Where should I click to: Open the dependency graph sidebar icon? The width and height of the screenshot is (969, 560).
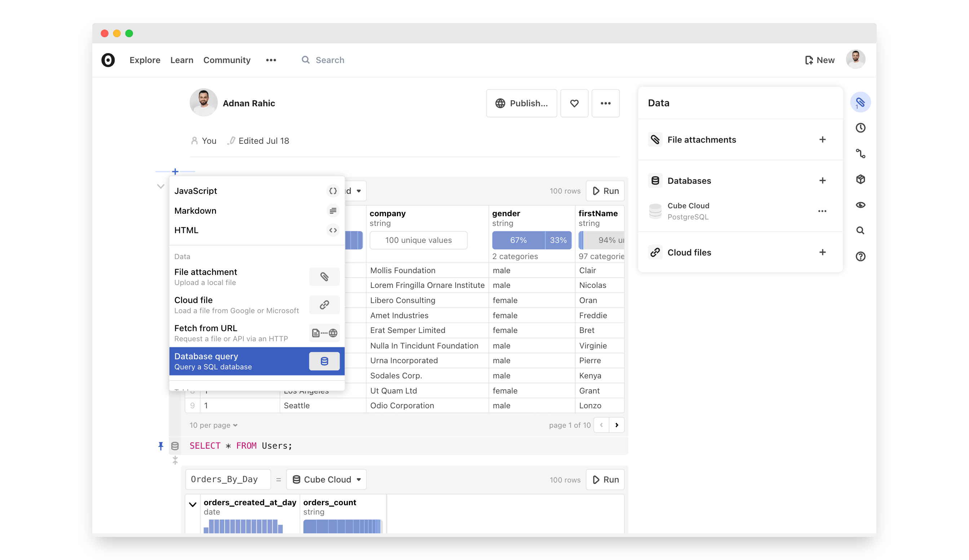click(860, 154)
